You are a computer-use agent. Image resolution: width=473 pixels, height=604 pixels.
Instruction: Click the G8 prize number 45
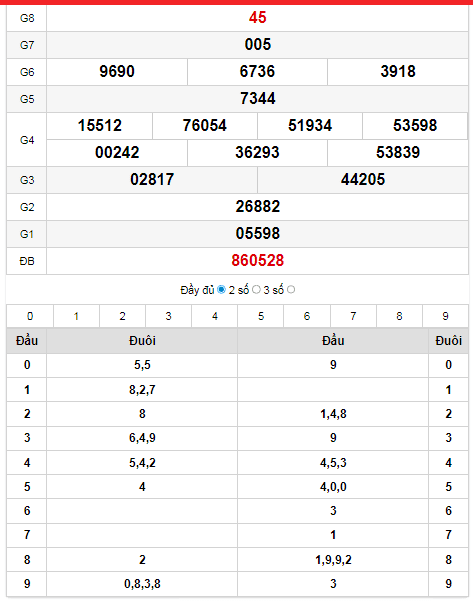pos(258,18)
